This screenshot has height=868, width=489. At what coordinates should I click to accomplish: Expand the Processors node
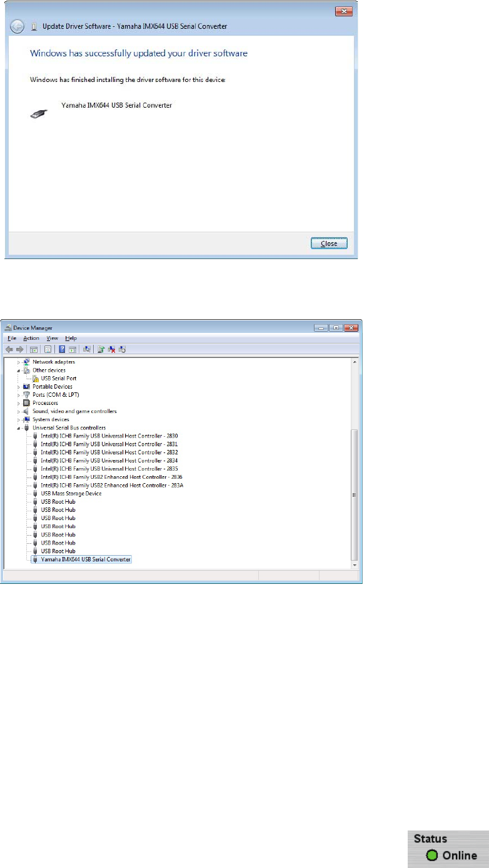point(19,403)
